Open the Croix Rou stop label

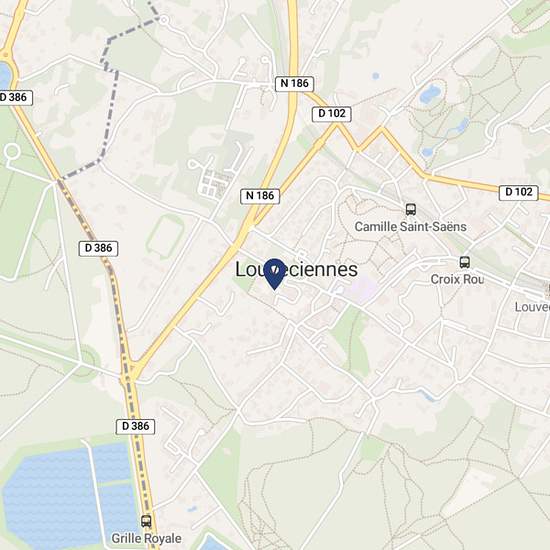[457, 279]
